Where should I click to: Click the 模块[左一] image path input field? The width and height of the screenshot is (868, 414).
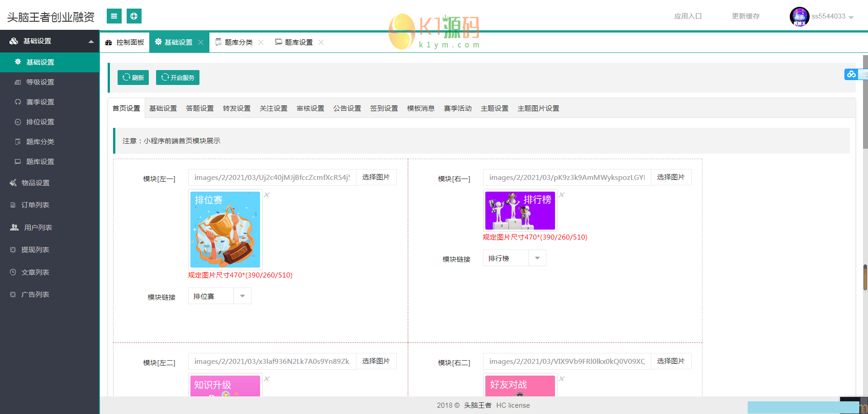click(272, 177)
